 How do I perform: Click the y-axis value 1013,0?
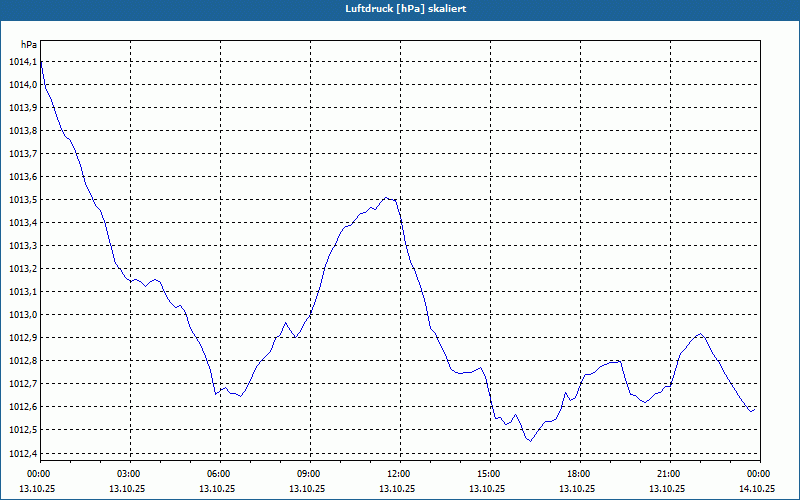[23, 315]
